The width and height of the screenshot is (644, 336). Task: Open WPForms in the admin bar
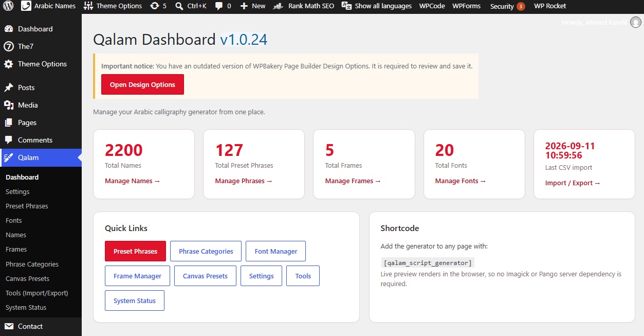467,6
